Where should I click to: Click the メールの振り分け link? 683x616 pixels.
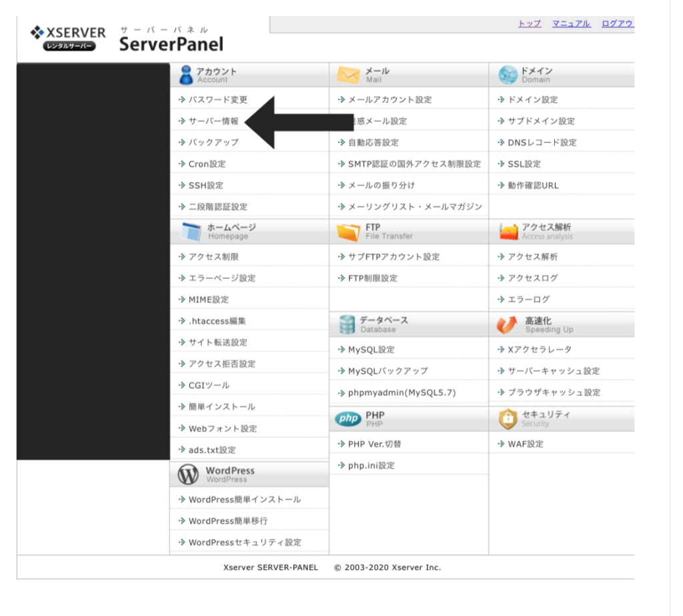point(381,186)
